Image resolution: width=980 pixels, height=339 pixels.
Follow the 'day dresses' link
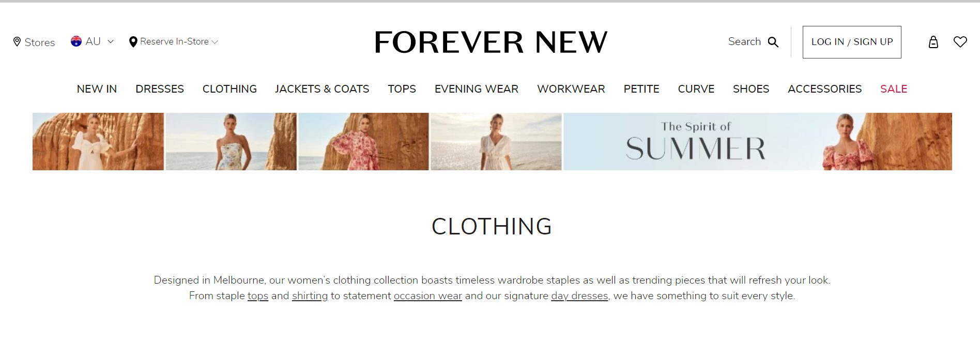pos(579,296)
